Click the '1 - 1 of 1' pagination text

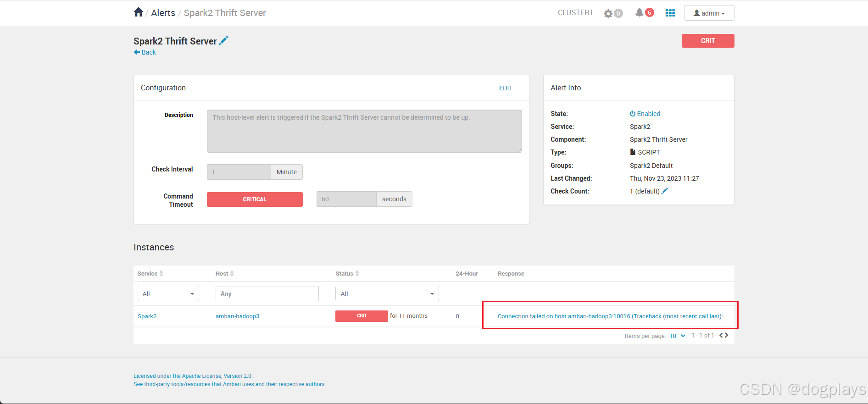coord(703,336)
